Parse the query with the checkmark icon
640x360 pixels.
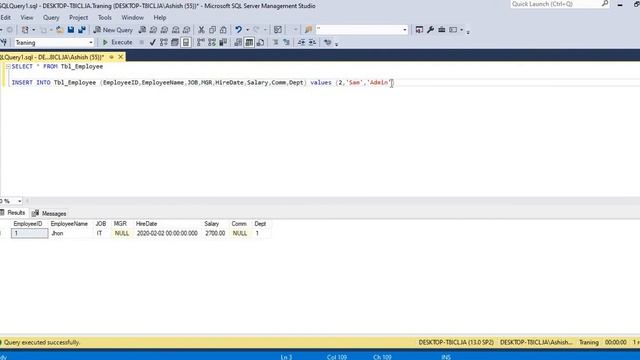point(152,42)
